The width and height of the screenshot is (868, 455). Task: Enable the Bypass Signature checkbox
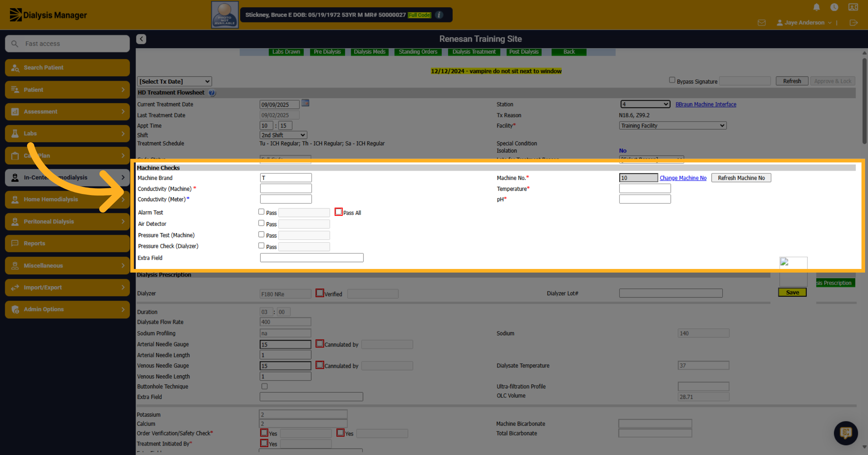[x=672, y=80]
